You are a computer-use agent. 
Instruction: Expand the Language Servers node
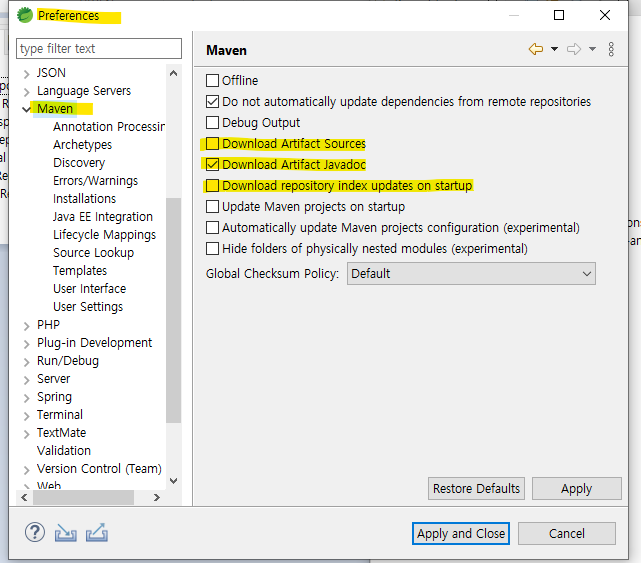coord(27,92)
